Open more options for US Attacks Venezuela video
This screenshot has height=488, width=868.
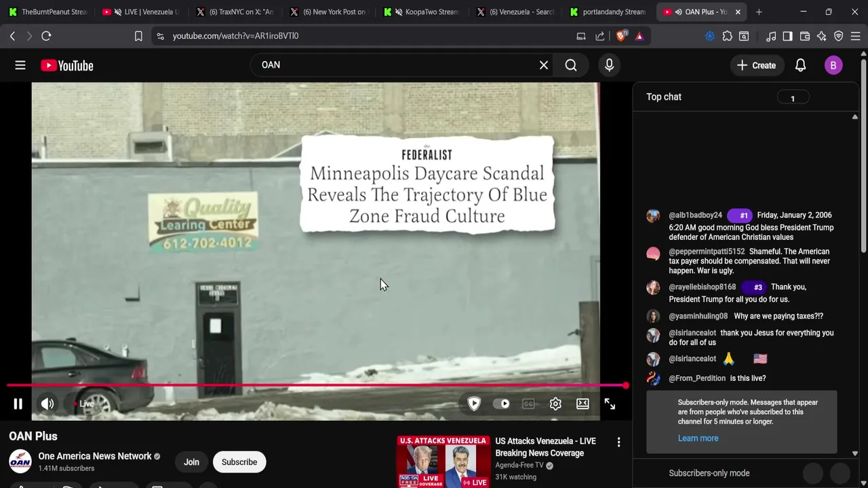(x=618, y=443)
